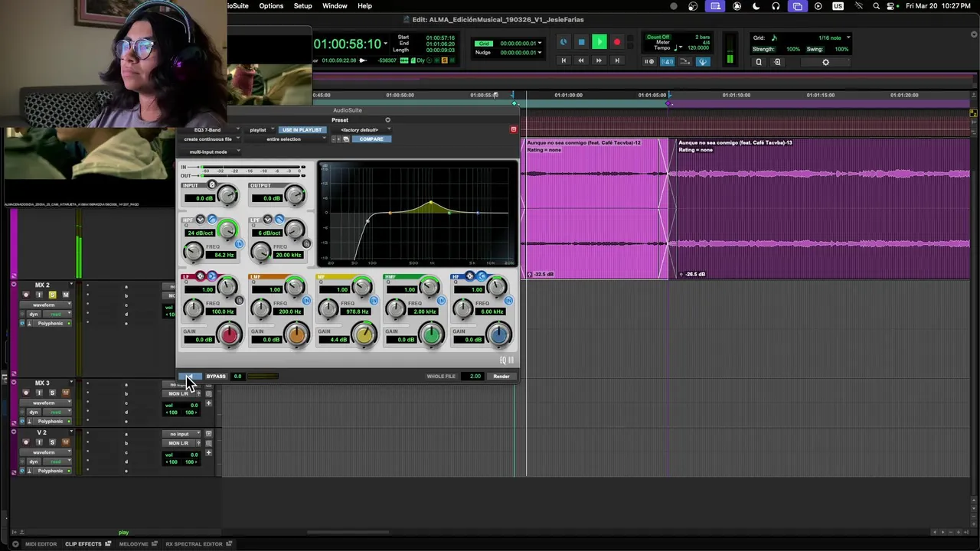The height and width of the screenshot is (551, 980).
Task: Toggle HPF band IN button
Action: 239,244
